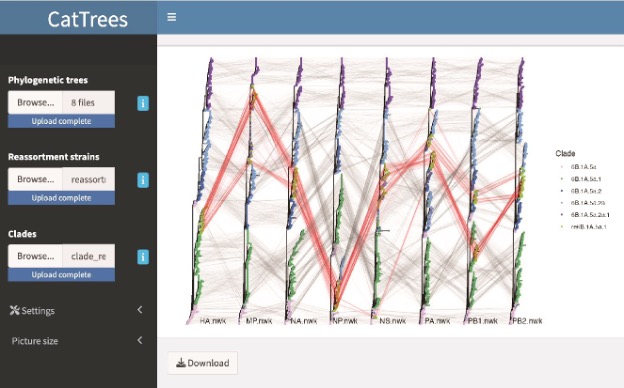Open the Picture size sidebar menu
Screen dimensions: 624x388
click(78, 341)
